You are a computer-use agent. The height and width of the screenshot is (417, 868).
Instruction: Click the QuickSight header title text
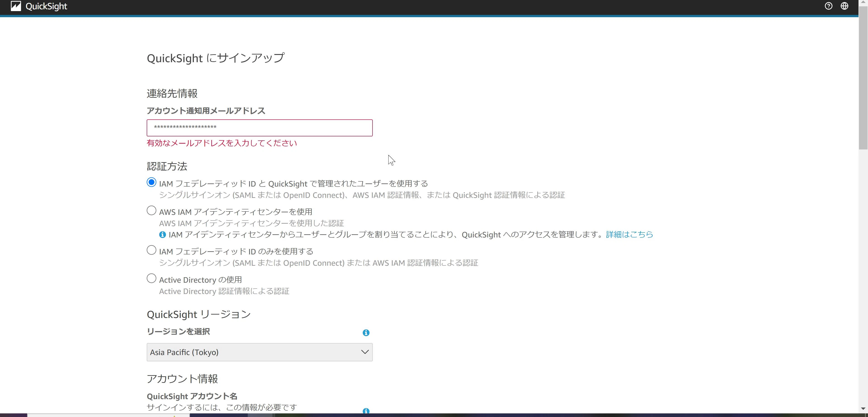[x=46, y=6]
